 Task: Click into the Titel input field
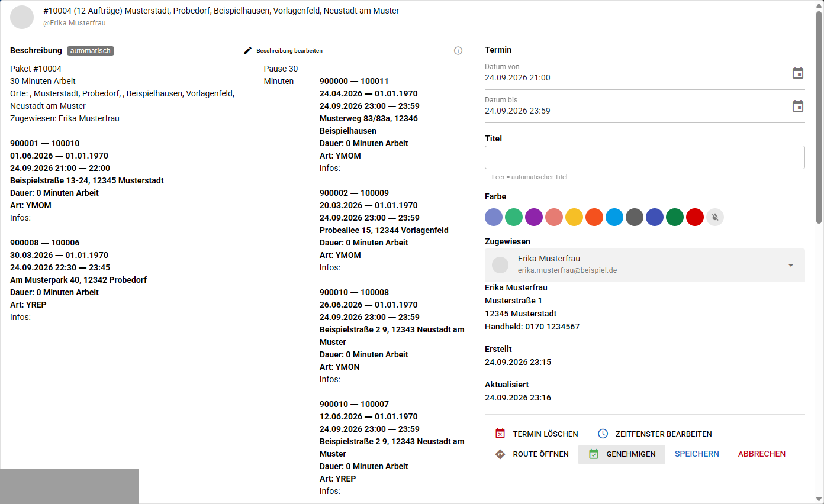coord(645,157)
